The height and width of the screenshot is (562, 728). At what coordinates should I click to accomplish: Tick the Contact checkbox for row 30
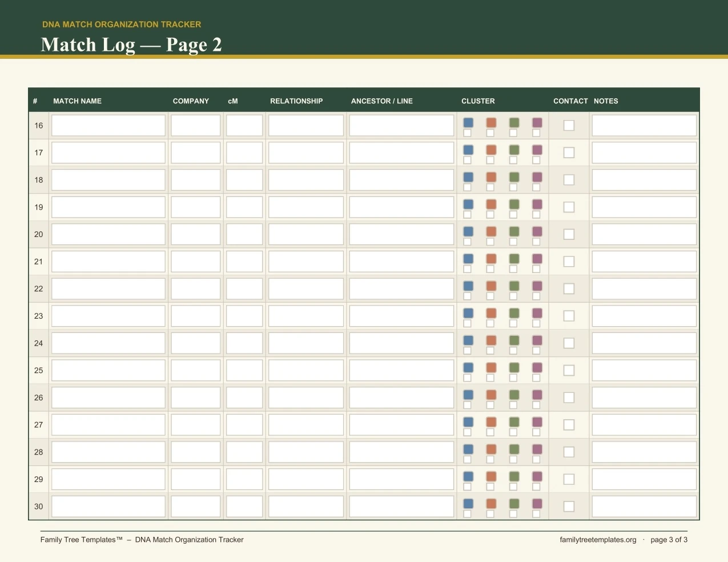pyautogui.click(x=569, y=507)
